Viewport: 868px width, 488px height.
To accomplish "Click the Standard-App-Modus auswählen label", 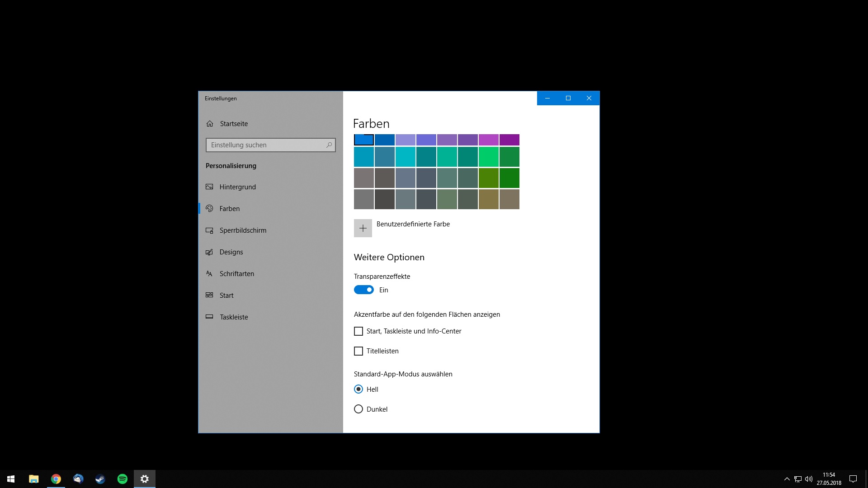I will click(x=403, y=374).
